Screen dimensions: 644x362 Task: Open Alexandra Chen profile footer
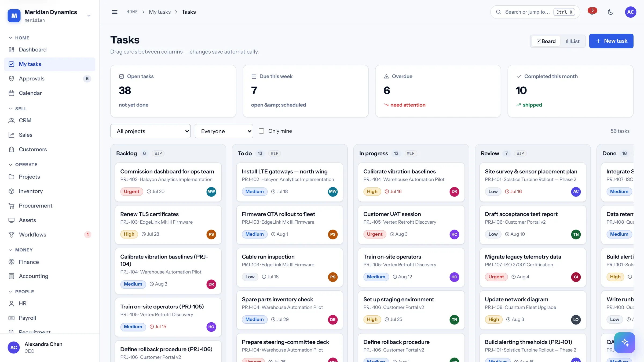click(x=50, y=348)
